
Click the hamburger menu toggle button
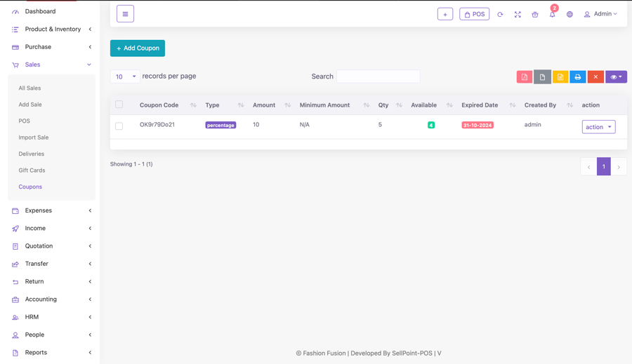pyautogui.click(x=125, y=14)
